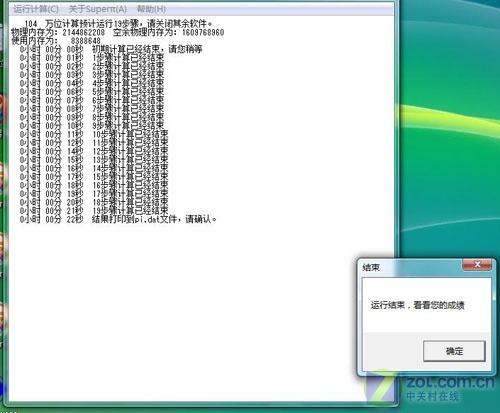Click the 12步骤计算已经结束 line

94,151
